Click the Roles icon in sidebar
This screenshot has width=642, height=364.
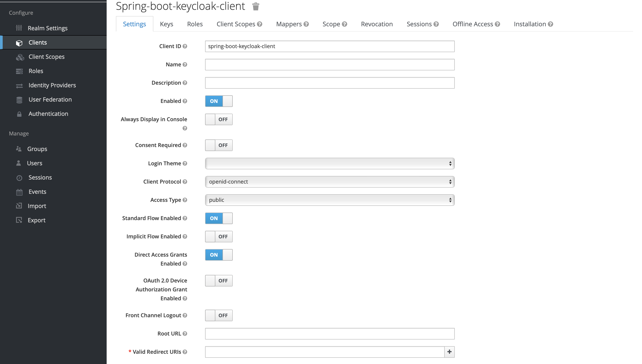[x=19, y=71]
